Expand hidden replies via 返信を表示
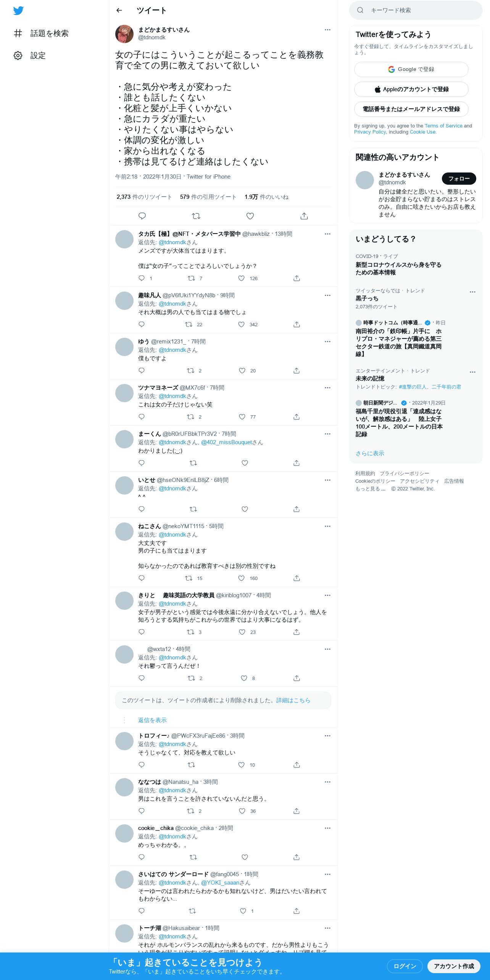Screen dimensions: 490x980 coord(152,720)
